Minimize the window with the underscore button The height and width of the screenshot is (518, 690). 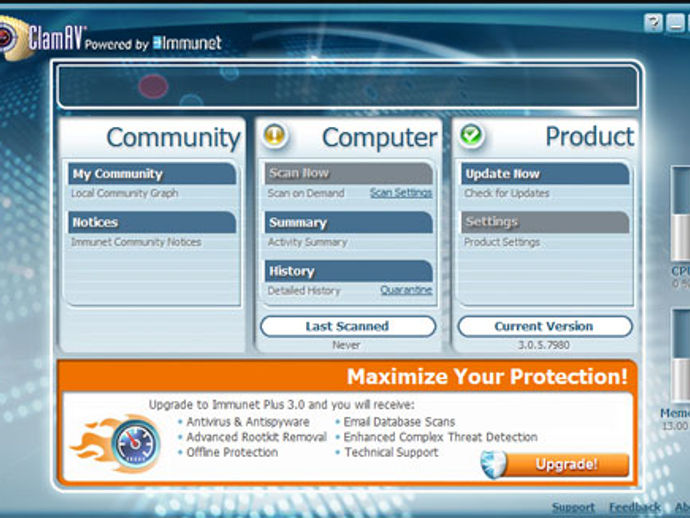point(675,22)
